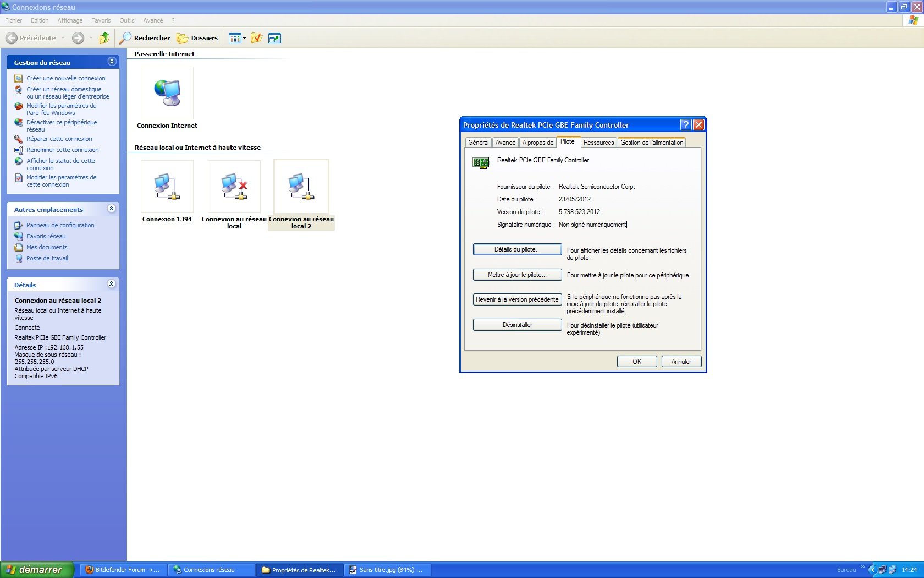
Task: Click Créer un réseau domestique link
Action: click(68, 93)
